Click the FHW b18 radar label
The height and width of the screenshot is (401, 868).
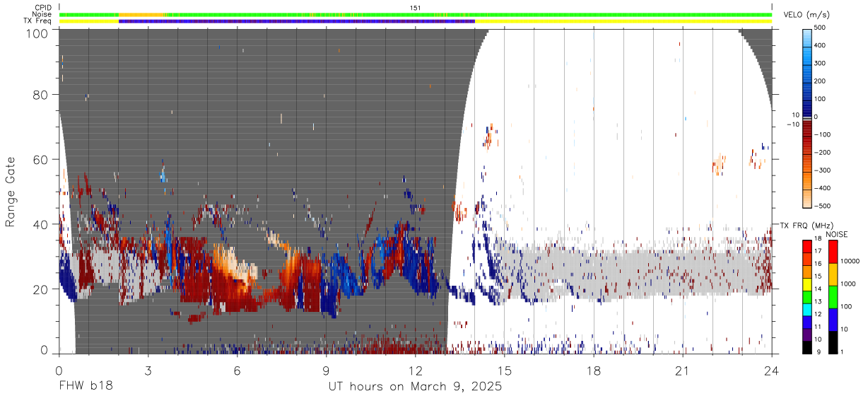(85, 387)
